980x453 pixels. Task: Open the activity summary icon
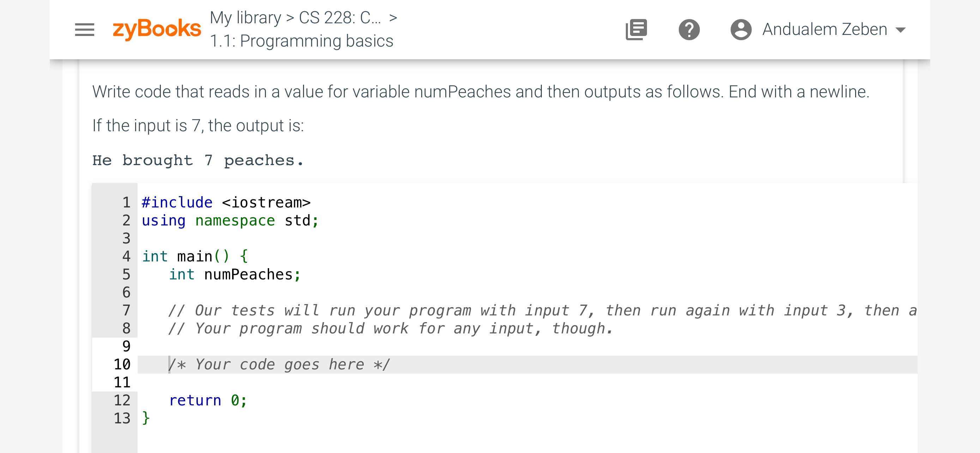pyautogui.click(x=636, y=30)
